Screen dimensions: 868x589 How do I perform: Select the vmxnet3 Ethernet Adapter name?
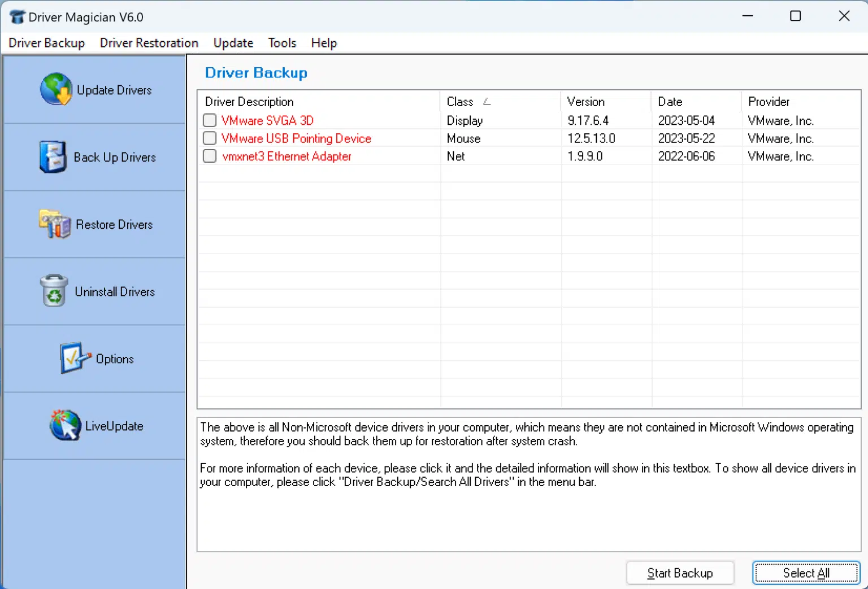(x=287, y=156)
